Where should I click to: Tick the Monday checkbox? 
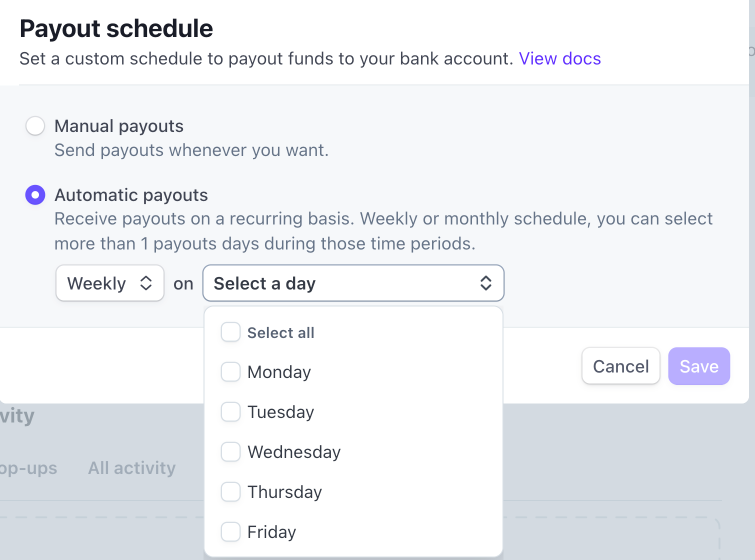tap(231, 372)
